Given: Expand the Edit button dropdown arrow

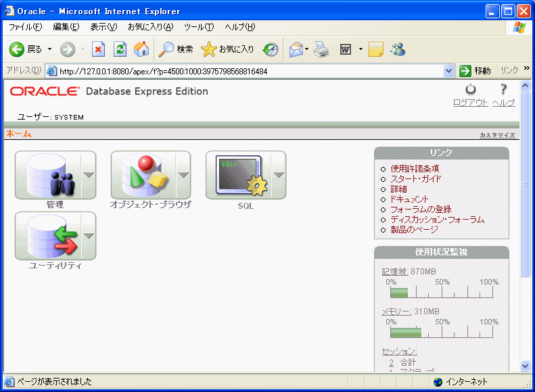Looking at the screenshot, I should click(x=360, y=49).
